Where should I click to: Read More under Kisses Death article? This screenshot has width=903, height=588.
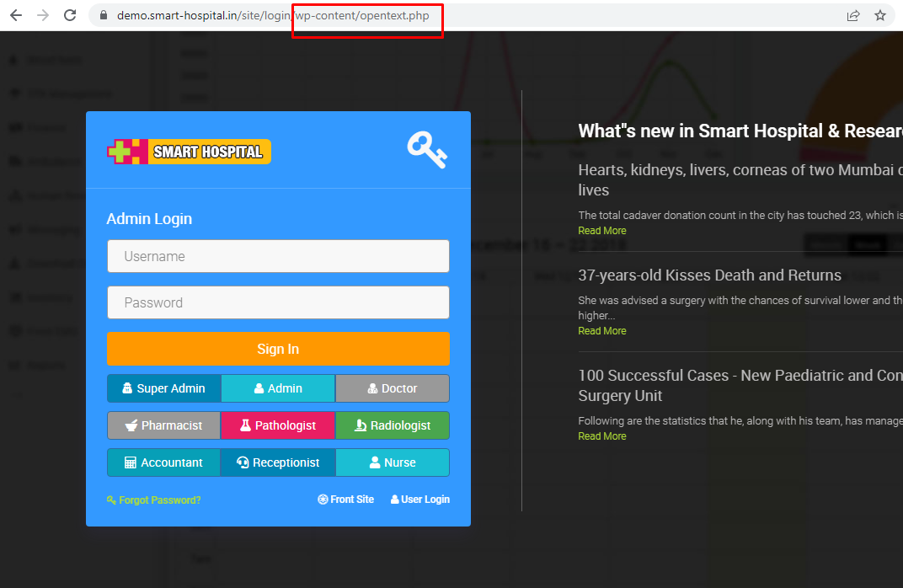coord(601,330)
